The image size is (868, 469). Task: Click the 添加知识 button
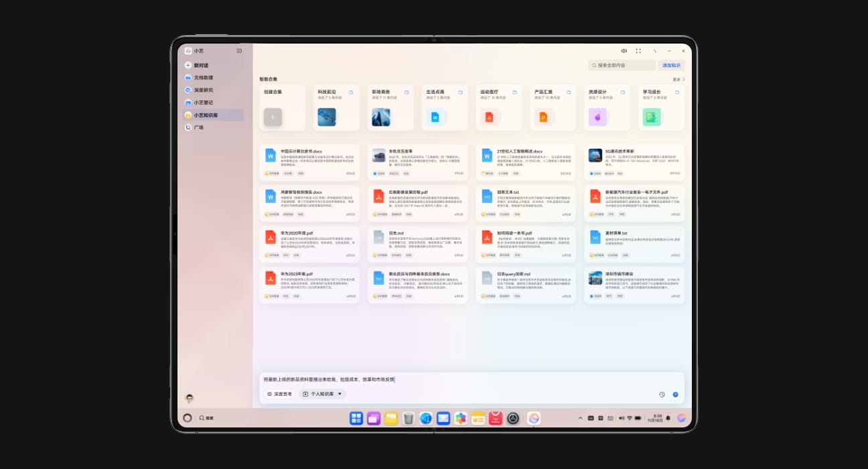671,66
